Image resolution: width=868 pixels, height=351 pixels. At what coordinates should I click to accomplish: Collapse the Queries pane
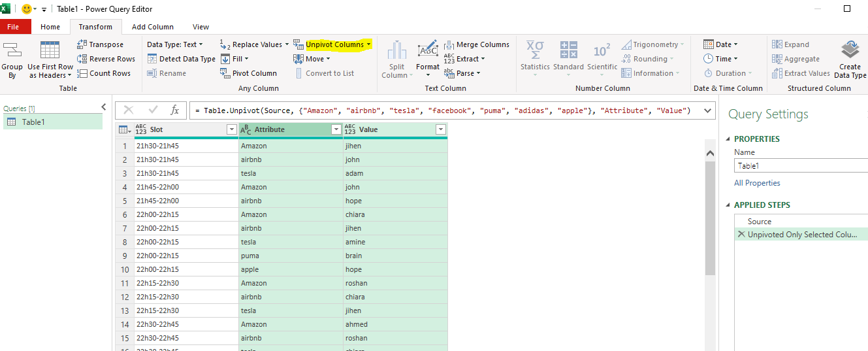tap(103, 107)
